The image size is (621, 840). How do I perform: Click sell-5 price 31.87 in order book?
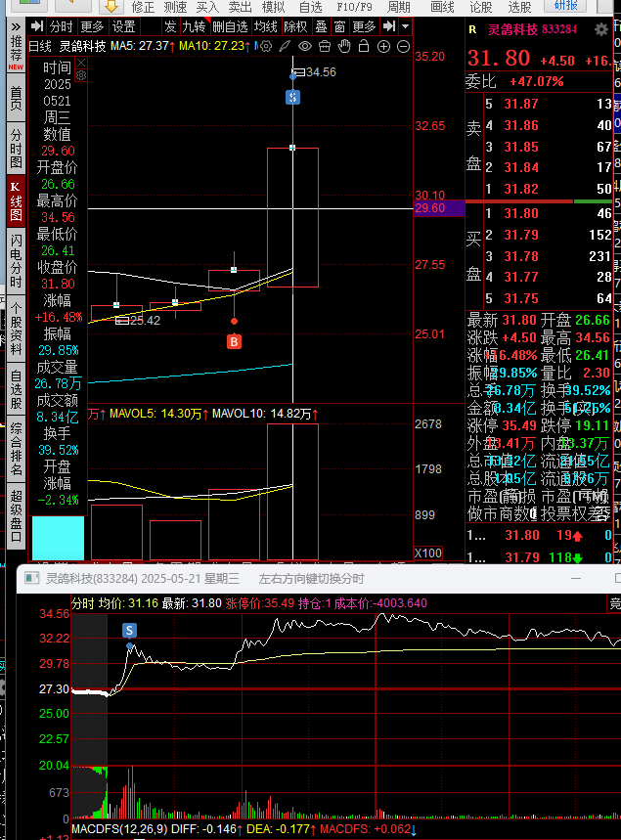(521, 104)
